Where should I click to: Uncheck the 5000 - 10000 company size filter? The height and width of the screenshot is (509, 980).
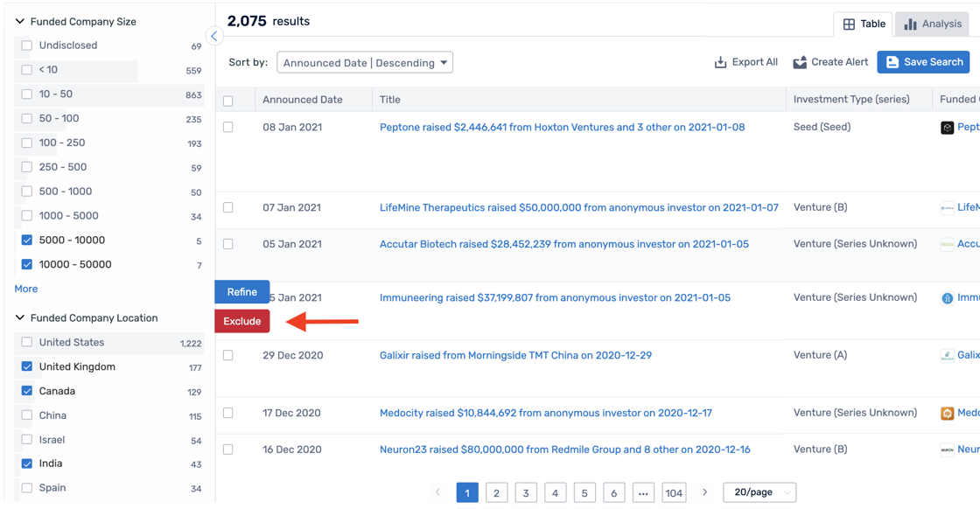pyautogui.click(x=27, y=240)
